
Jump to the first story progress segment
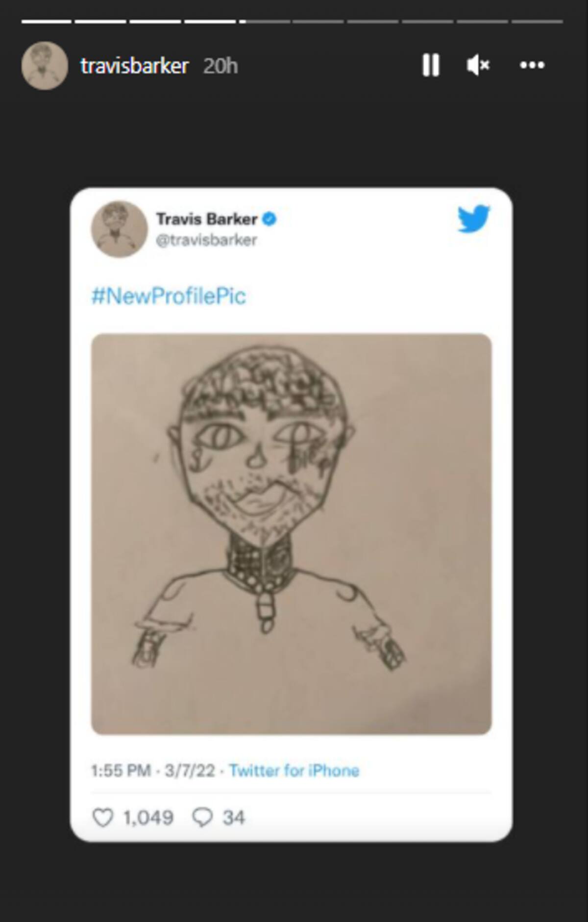point(47,22)
